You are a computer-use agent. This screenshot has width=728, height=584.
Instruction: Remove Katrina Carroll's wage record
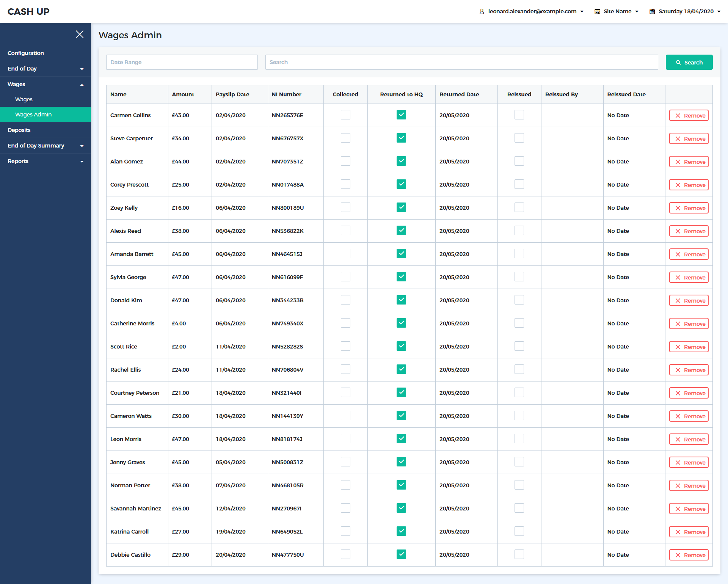pyautogui.click(x=689, y=532)
